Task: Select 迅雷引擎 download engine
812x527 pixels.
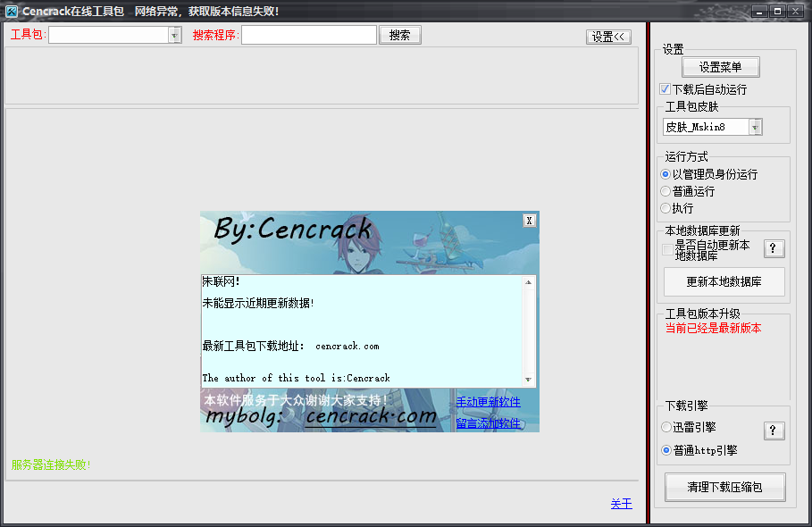Action: coord(666,427)
